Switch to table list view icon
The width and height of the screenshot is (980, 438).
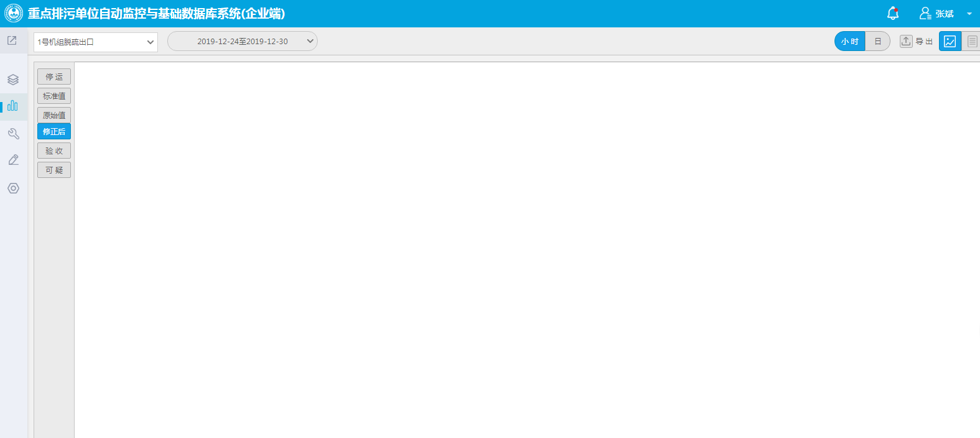coord(972,41)
